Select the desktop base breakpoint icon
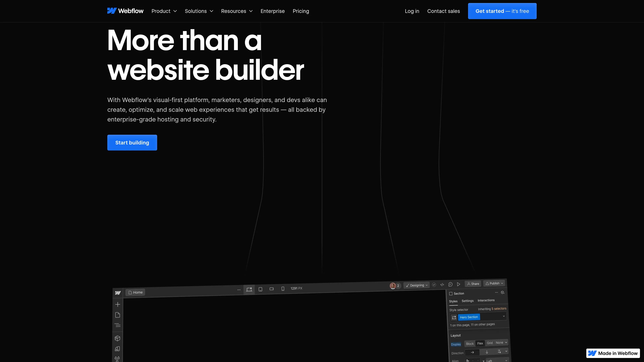 click(x=249, y=289)
